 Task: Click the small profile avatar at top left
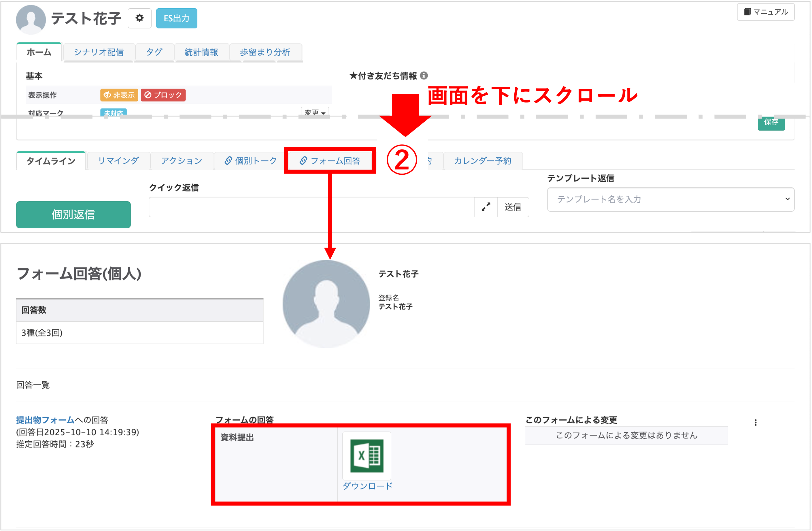[31, 19]
